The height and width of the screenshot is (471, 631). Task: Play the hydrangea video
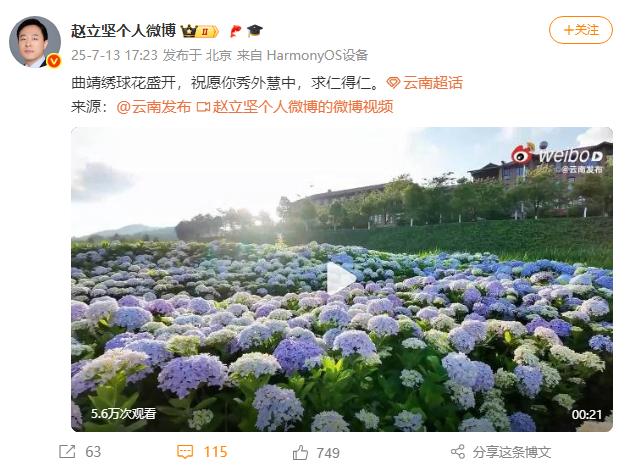click(342, 279)
